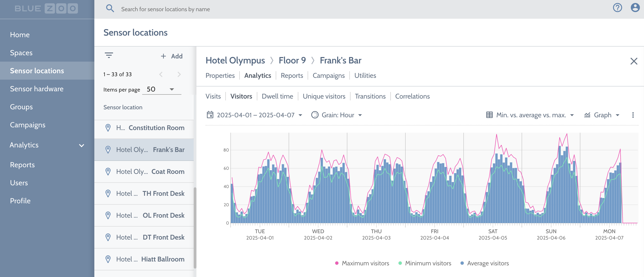Click the pin icon for Hiatt Ballroom

pos(108,259)
